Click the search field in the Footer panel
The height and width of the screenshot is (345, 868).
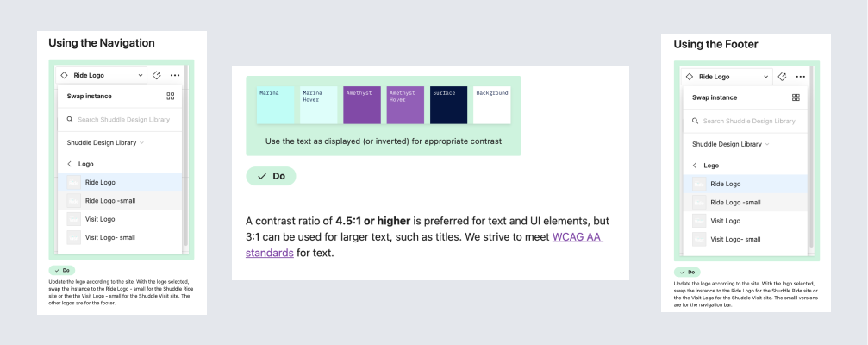tap(749, 121)
